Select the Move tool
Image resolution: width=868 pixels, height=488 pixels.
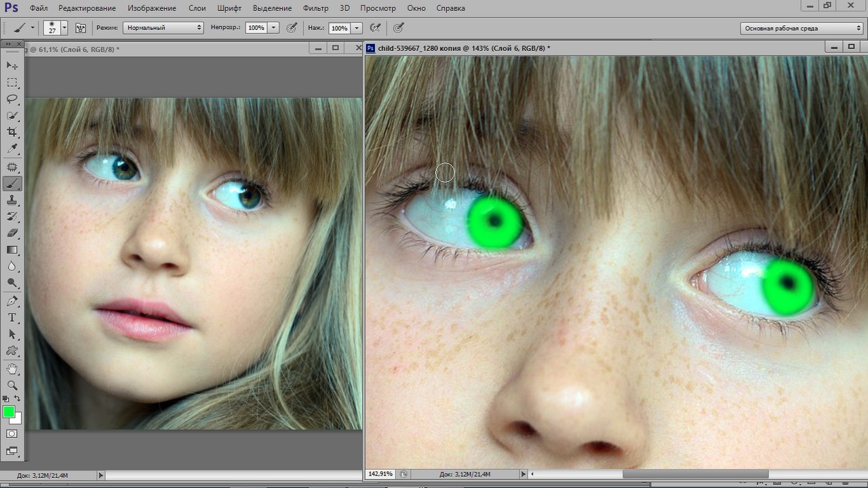coord(12,66)
